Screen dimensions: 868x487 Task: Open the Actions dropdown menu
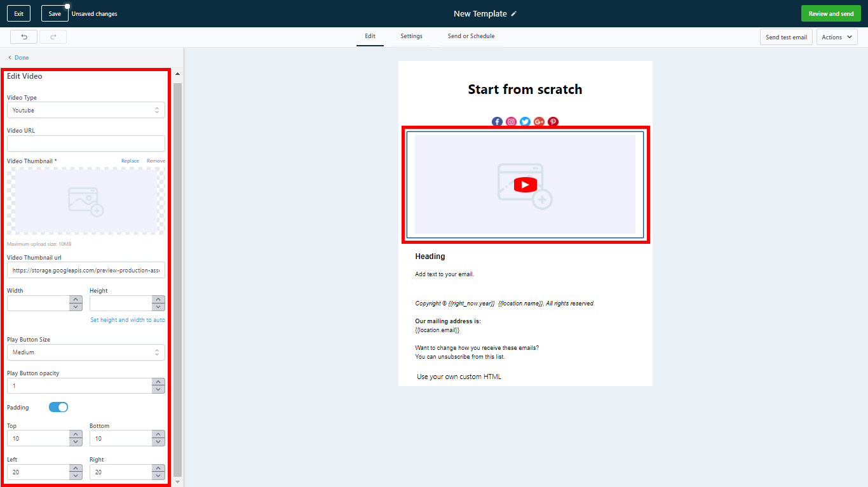tap(836, 37)
